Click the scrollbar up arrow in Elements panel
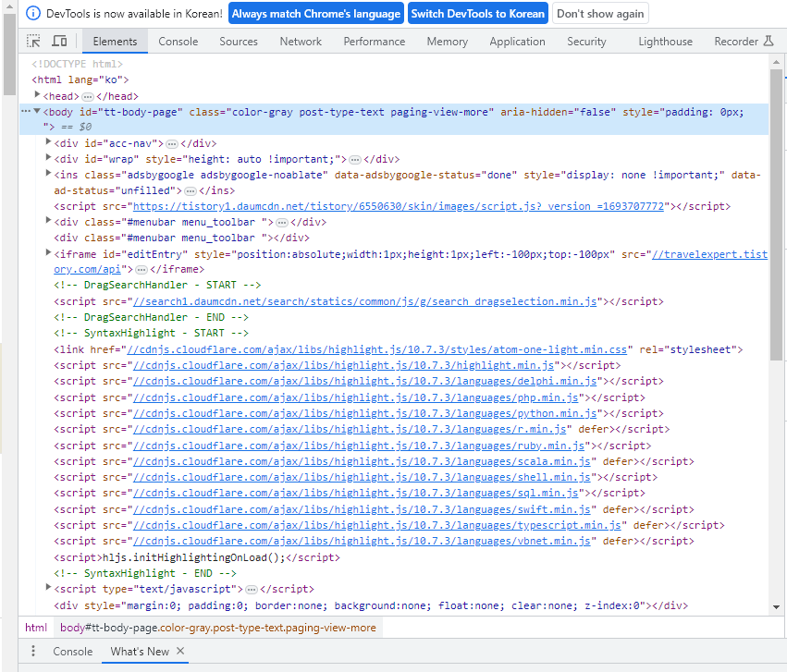The height and width of the screenshot is (672, 787). (x=776, y=62)
